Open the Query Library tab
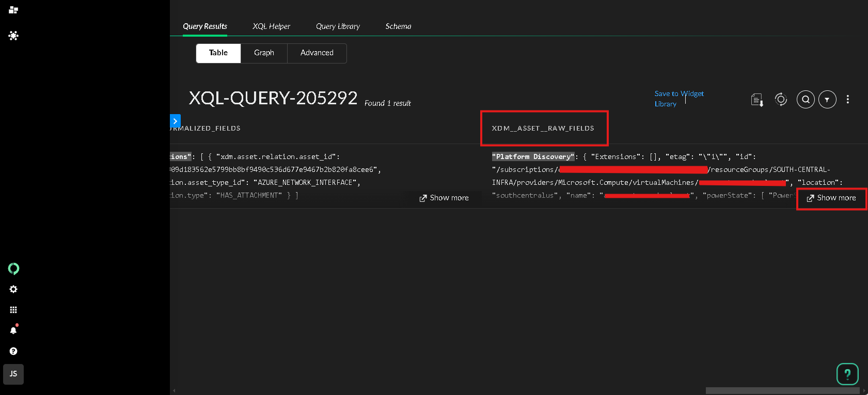The height and width of the screenshot is (395, 868). pos(338,26)
